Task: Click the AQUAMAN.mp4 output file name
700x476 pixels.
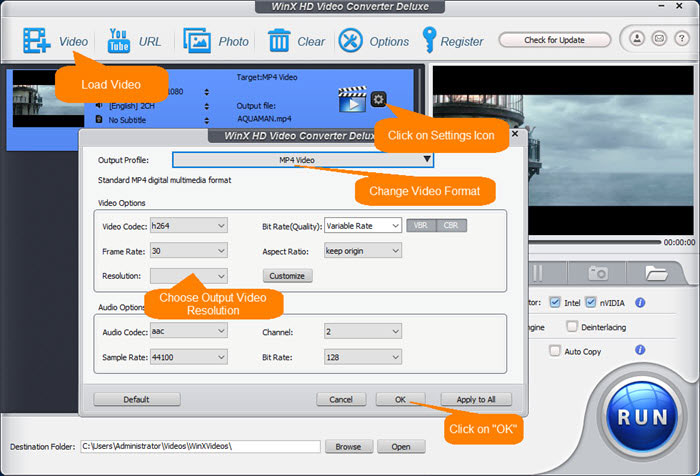Action: pyautogui.click(x=264, y=119)
